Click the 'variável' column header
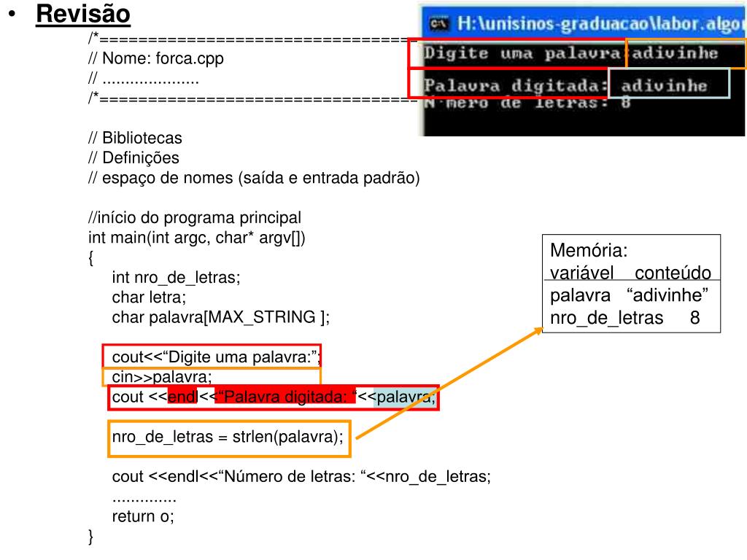Image resolution: width=747 pixels, height=560 pixels. (581, 273)
